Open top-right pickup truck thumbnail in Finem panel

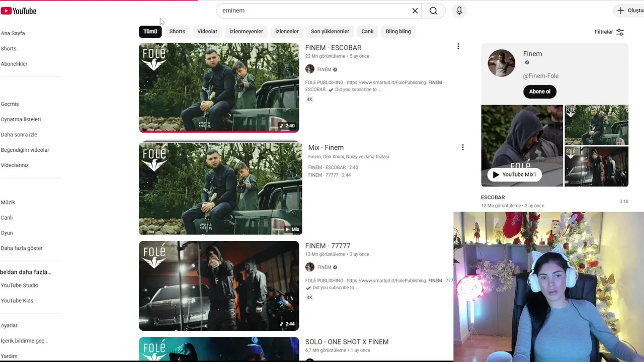[596, 125]
